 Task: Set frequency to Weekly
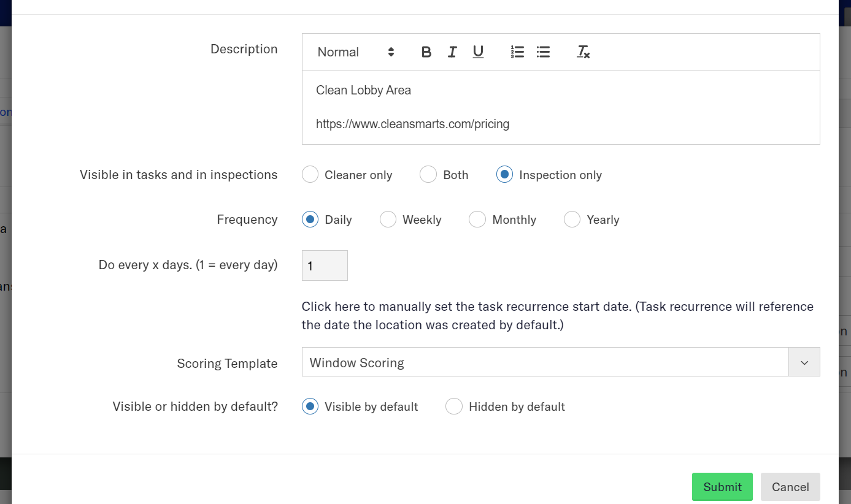click(388, 220)
